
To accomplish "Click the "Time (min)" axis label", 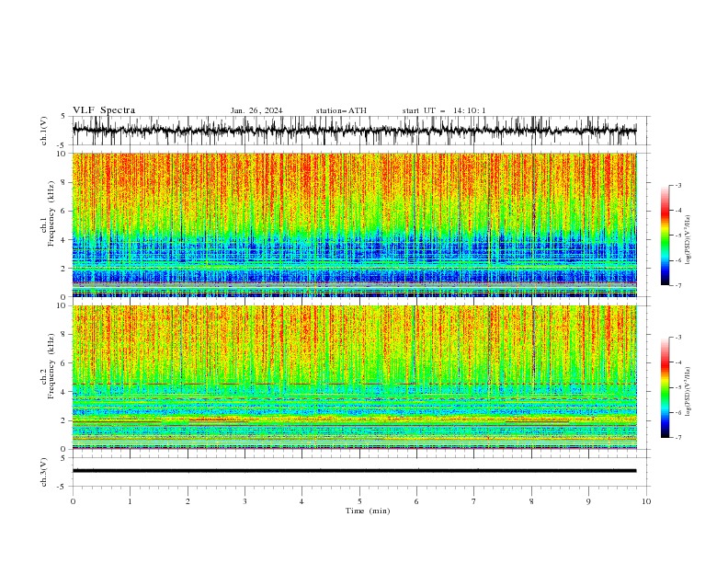I will (x=368, y=511).
